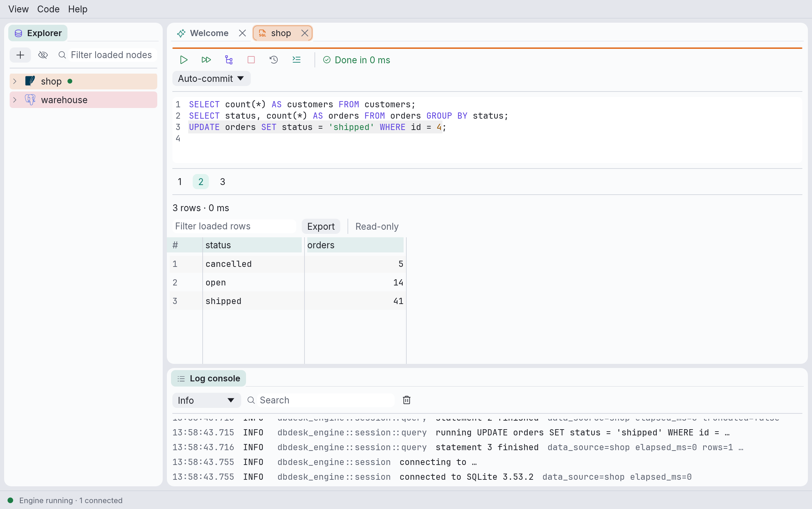Open the explain plan tree icon
812x509 pixels.
(229, 60)
